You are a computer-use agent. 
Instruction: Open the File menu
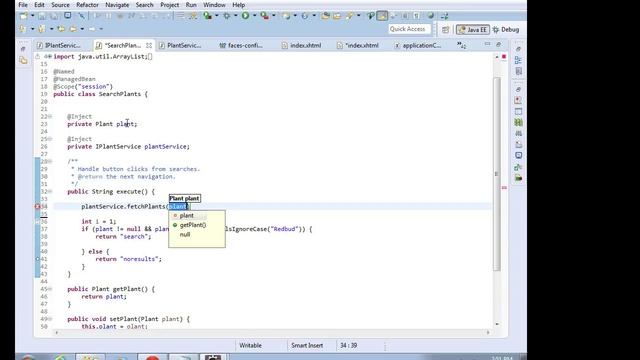click(x=23, y=5)
